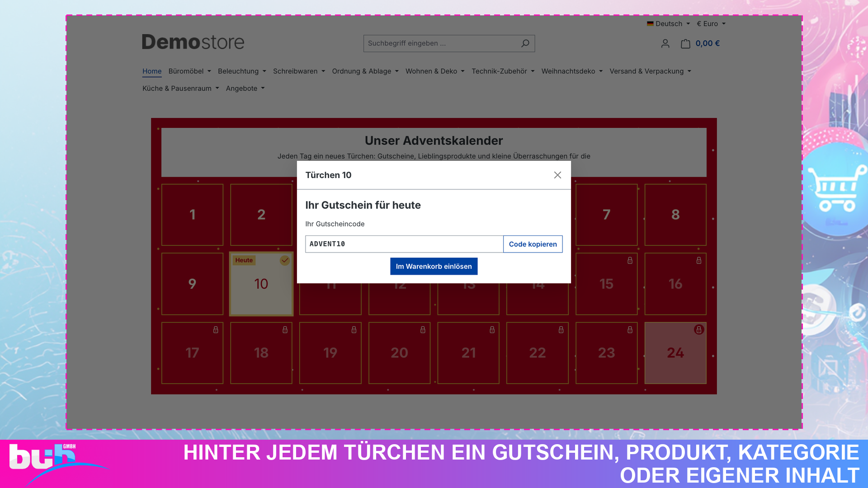This screenshot has height=488, width=868.
Task: Open Küche & Pausenraum category
Action: pos(181,88)
